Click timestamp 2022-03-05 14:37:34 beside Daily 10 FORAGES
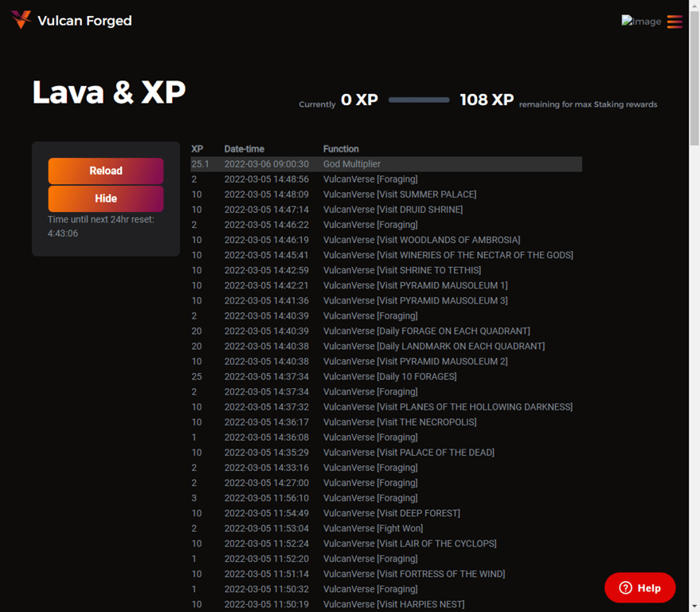Image resolution: width=700 pixels, height=612 pixels. (x=267, y=377)
